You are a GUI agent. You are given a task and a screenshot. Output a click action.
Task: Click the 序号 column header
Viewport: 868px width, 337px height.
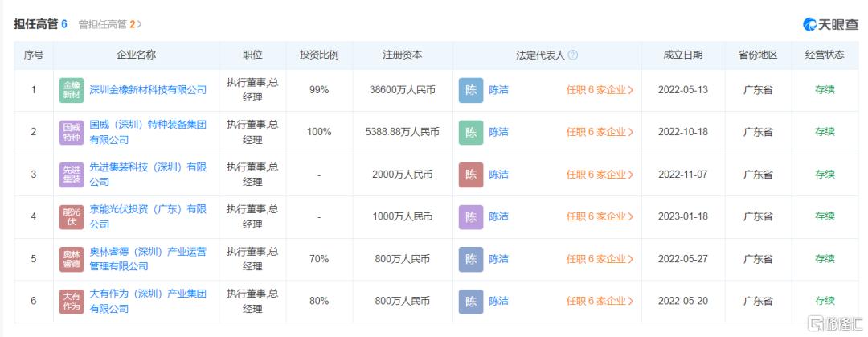point(34,55)
